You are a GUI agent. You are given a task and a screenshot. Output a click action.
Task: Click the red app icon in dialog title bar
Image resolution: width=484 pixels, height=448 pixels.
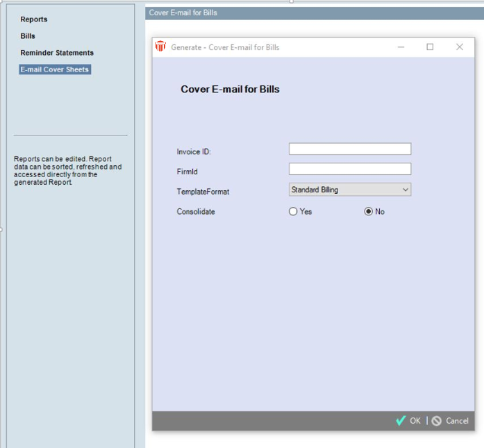(160, 47)
